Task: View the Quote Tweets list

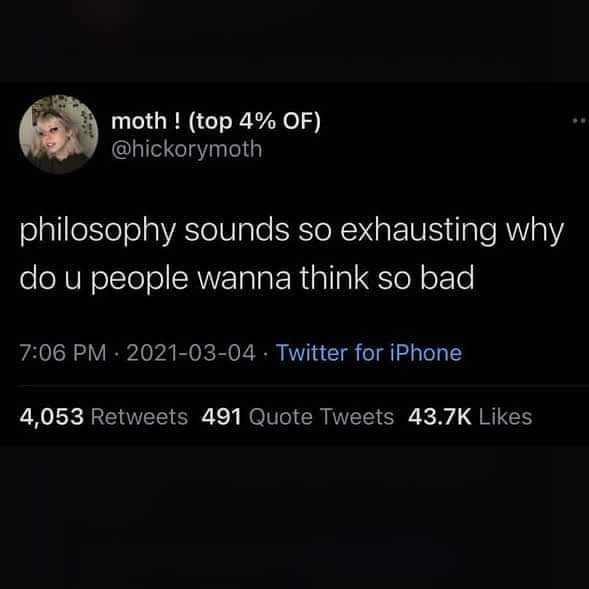Action: click(x=321, y=417)
